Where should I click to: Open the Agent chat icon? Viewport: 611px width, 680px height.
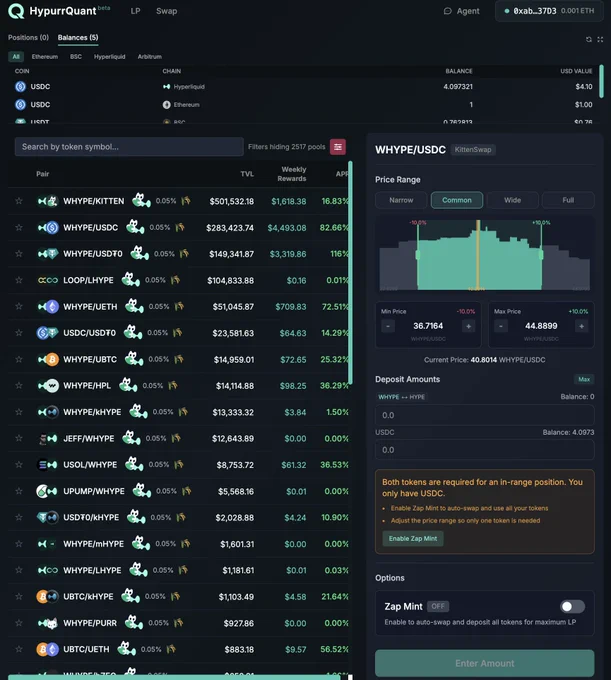448,11
